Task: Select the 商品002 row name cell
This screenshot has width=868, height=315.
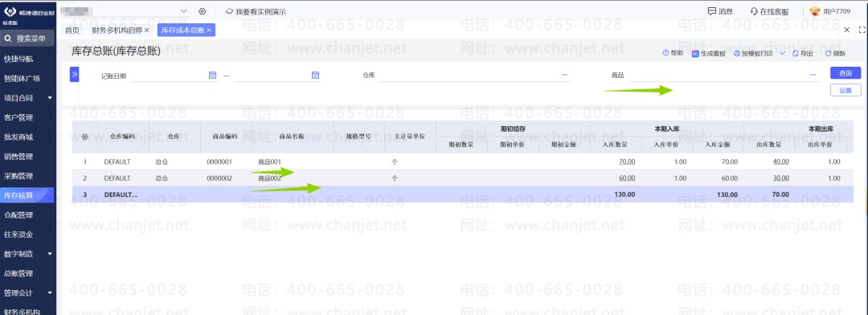Action: 269,178
